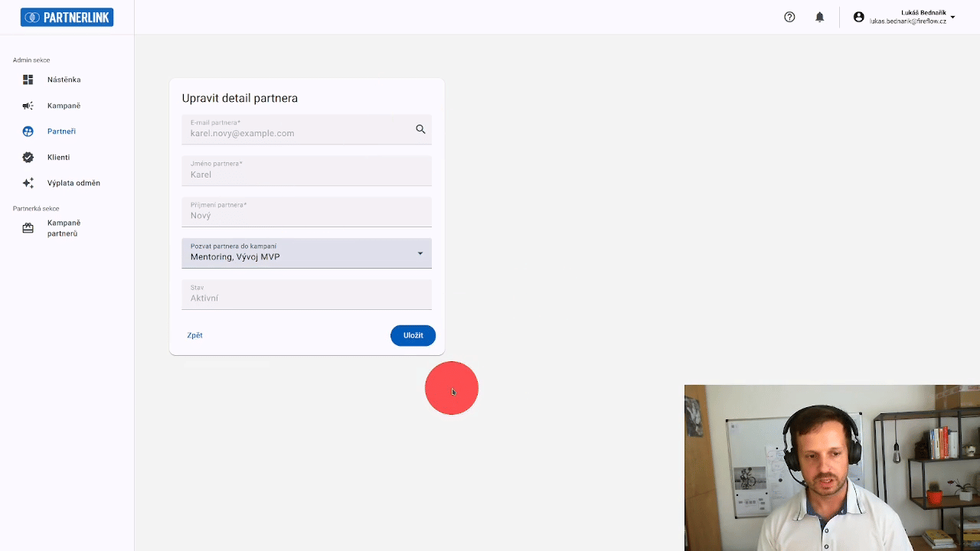Click the user account avatar icon
Screen dimensions: 980x551
[858, 17]
